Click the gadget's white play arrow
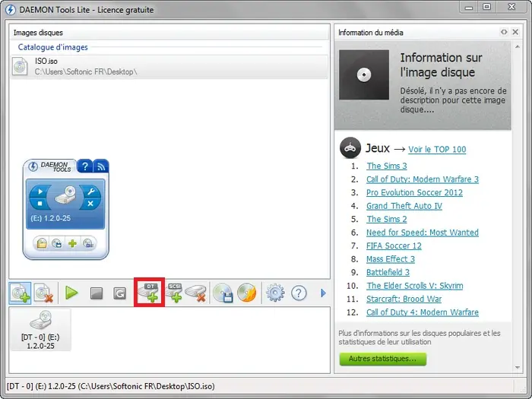This screenshot has height=399, width=532. coord(40,192)
